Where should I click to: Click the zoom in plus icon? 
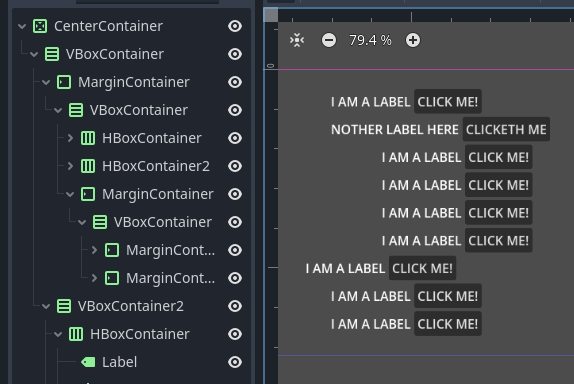pyautogui.click(x=413, y=40)
